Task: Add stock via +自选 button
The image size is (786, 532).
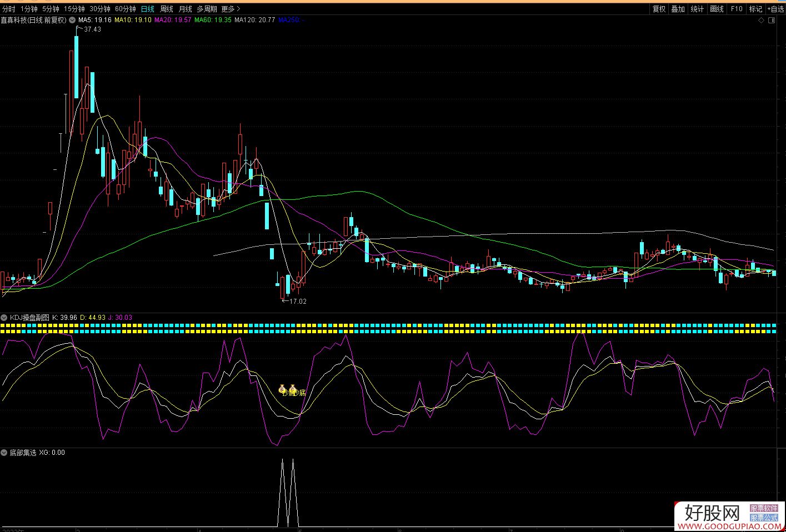Action: [775, 9]
